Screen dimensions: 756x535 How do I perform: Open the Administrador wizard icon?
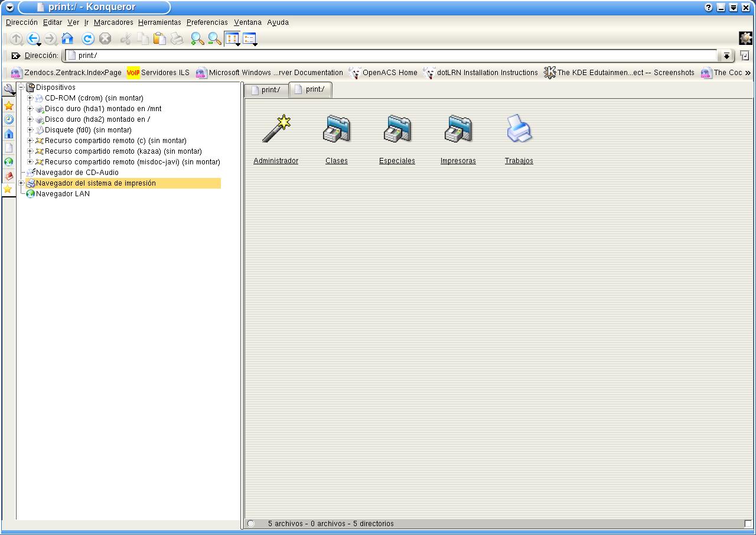[x=276, y=129]
